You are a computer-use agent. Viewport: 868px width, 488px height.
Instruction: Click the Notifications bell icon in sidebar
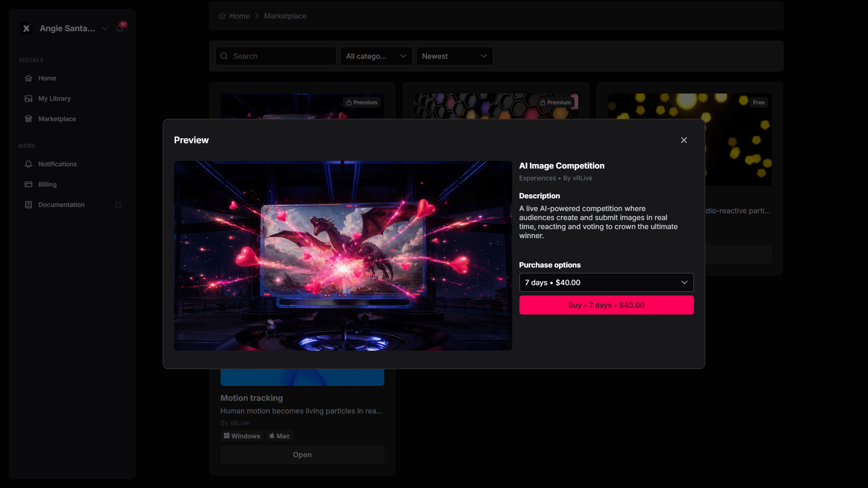pyautogui.click(x=28, y=164)
